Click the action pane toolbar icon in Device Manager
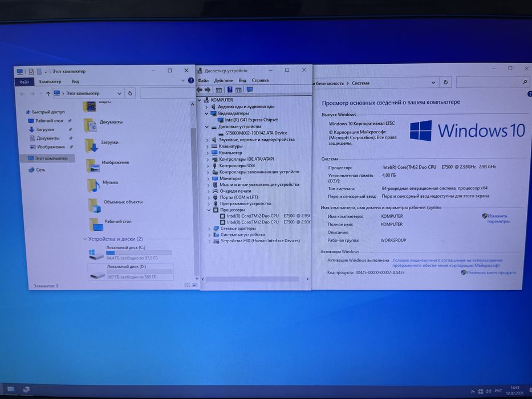 (x=238, y=90)
